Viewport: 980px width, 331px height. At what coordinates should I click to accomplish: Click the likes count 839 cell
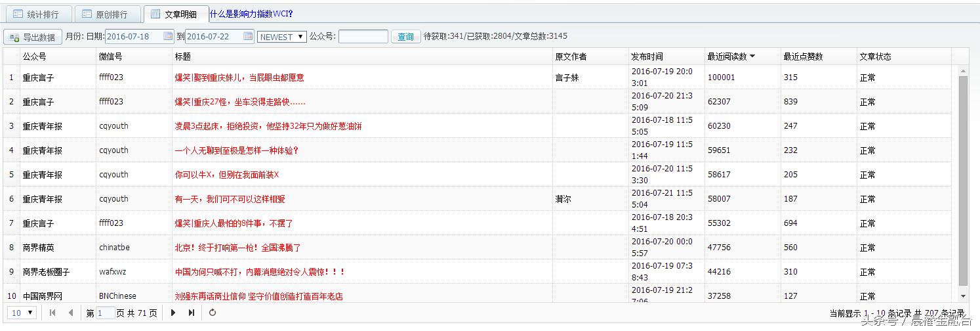pyautogui.click(x=819, y=102)
